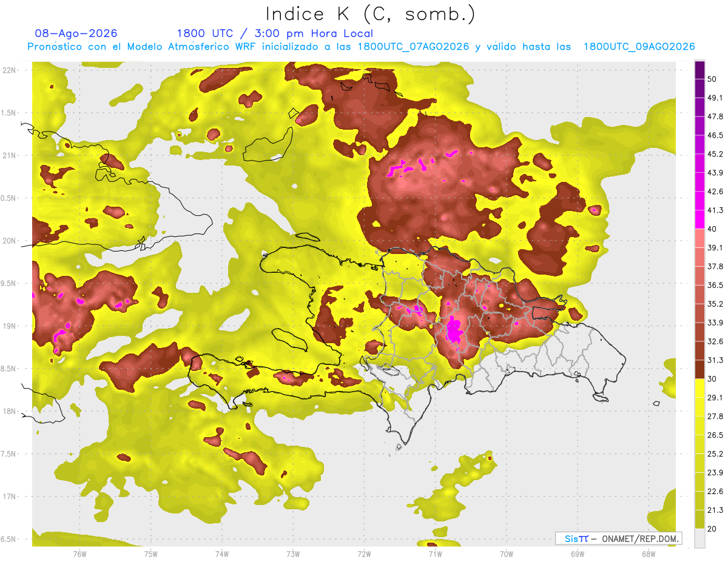Click the dark purple legend band above 50
The image size is (728, 562).
coord(699,70)
